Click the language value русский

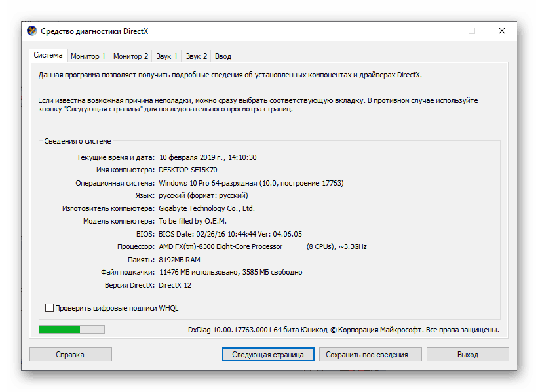coord(203,195)
